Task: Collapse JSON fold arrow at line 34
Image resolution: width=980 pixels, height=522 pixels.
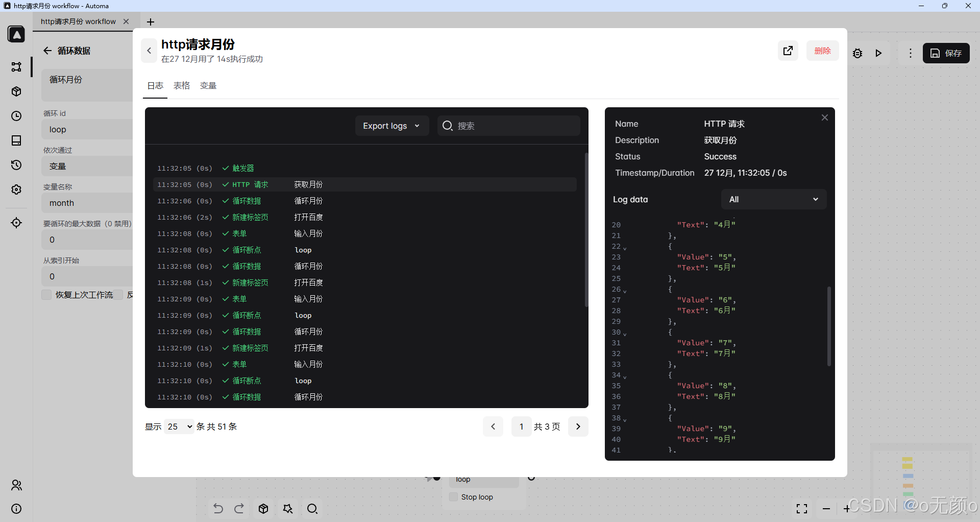Action: coord(625,377)
